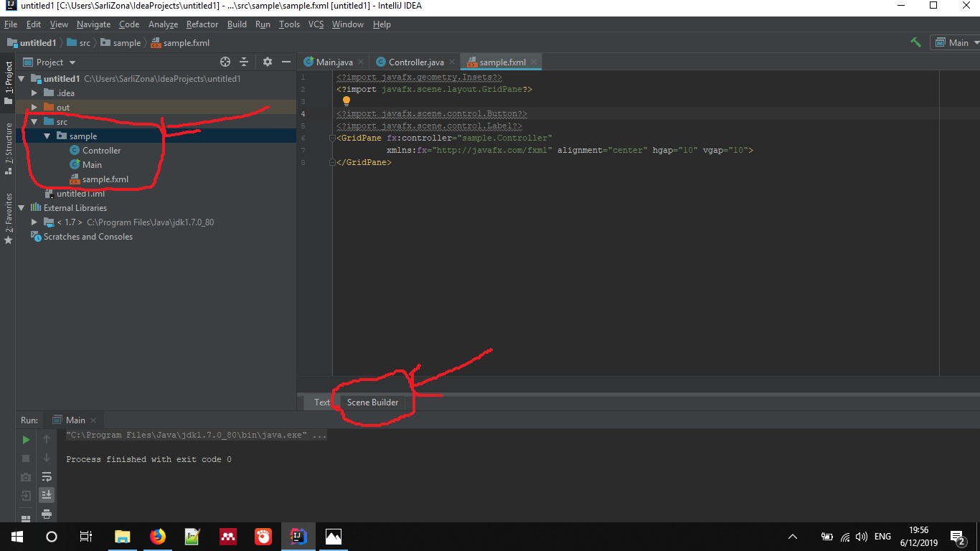Click the sample.fxml breadcrumb in navigation bar
This screenshot has width=980, height=551.
pyautogui.click(x=180, y=43)
